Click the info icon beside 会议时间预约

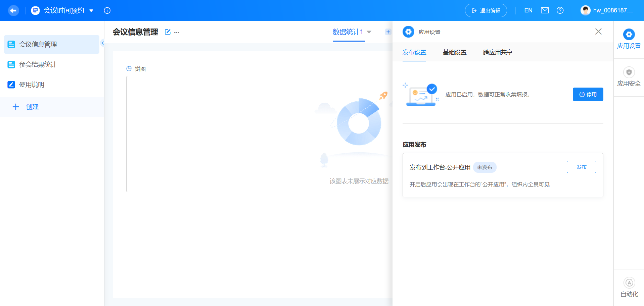pos(107,10)
